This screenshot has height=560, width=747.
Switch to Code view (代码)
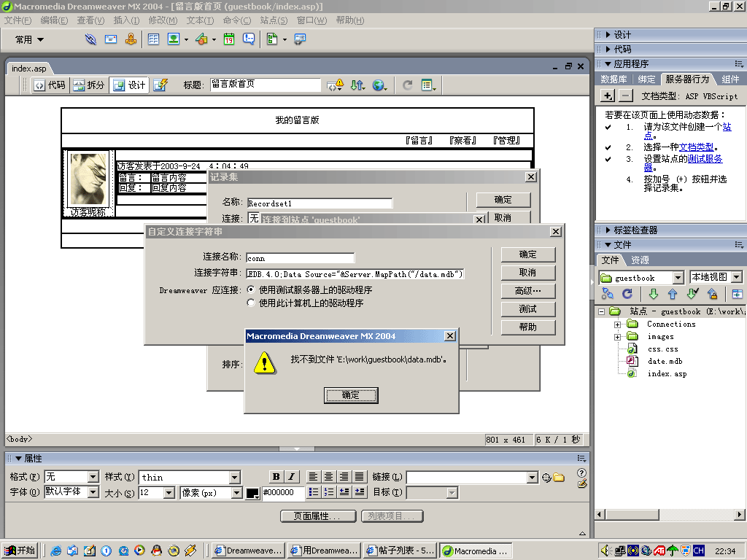(50, 85)
